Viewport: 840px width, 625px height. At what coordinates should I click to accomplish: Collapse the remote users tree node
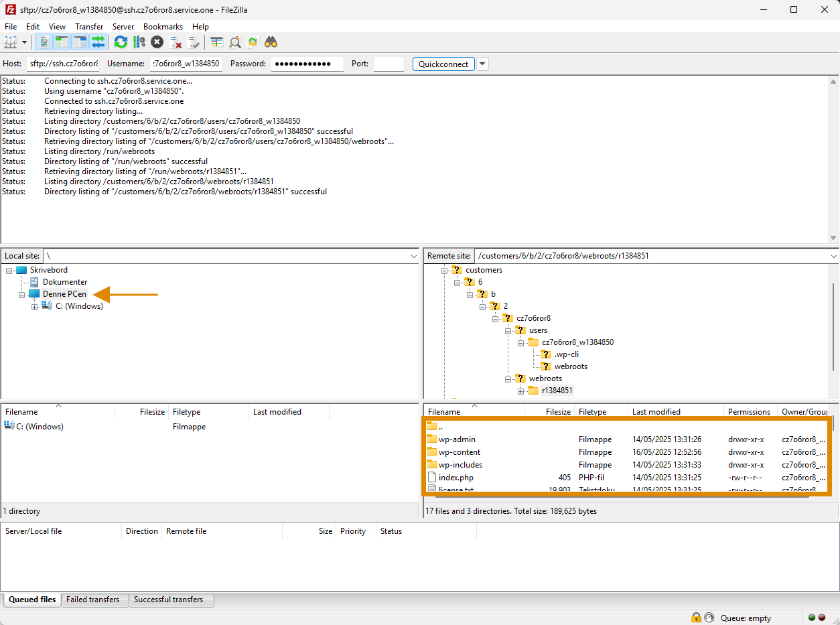508,330
